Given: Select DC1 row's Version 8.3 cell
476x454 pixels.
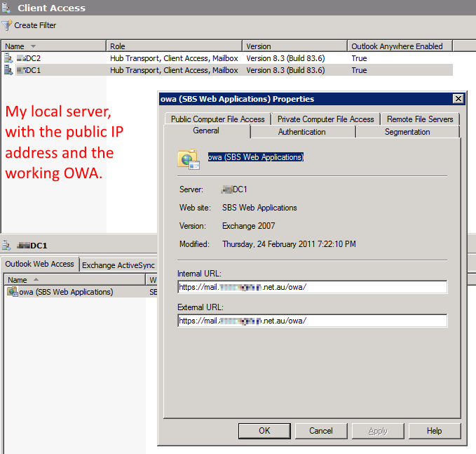Looking at the screenshot, I should coord(285,70).
